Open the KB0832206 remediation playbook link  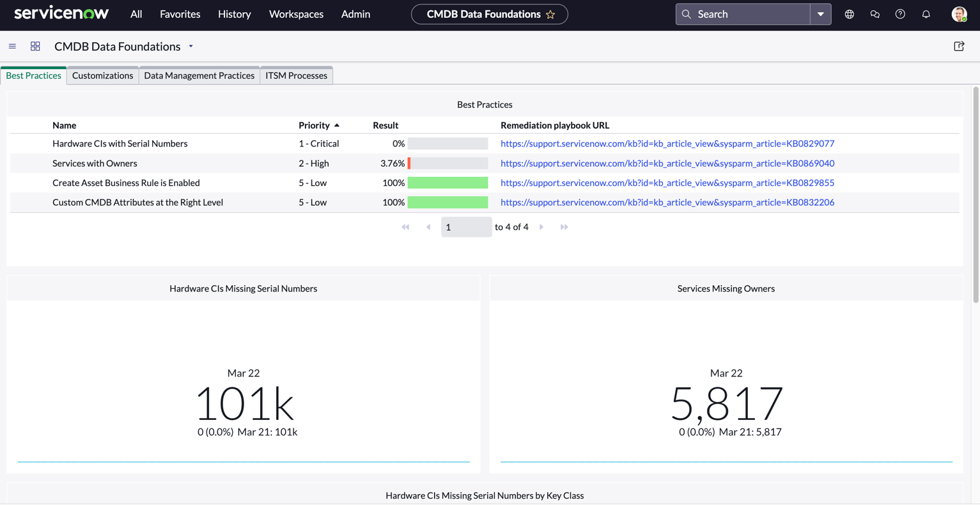[x=667, y=203]
